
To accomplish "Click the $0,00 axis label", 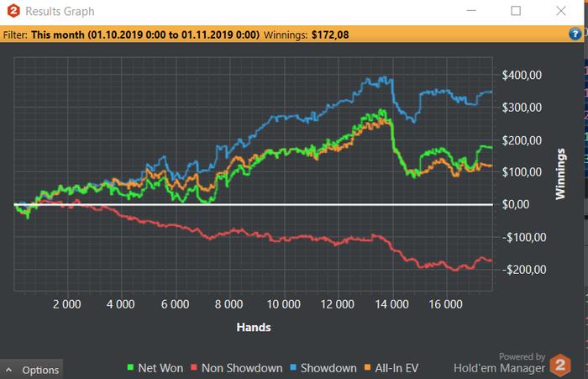I will point(516,204).
